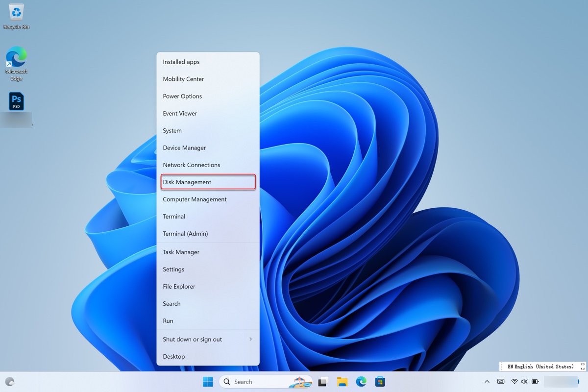Launch Microsoft Edge from the desktop

(16, 59)
